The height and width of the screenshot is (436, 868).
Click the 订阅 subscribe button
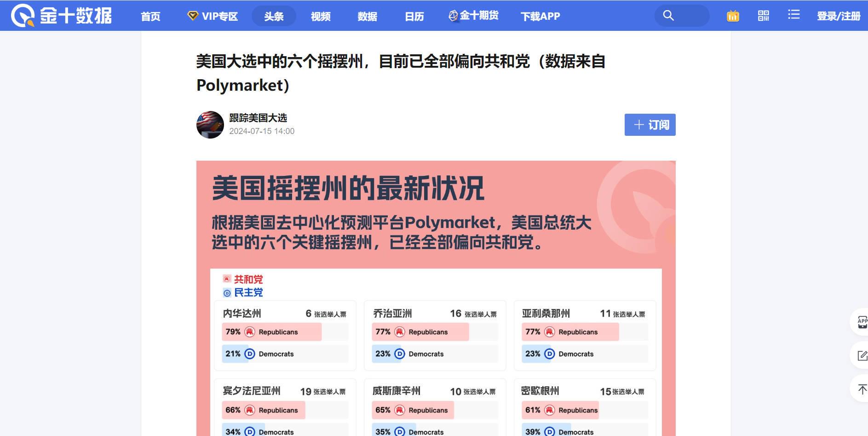[650, 124]
